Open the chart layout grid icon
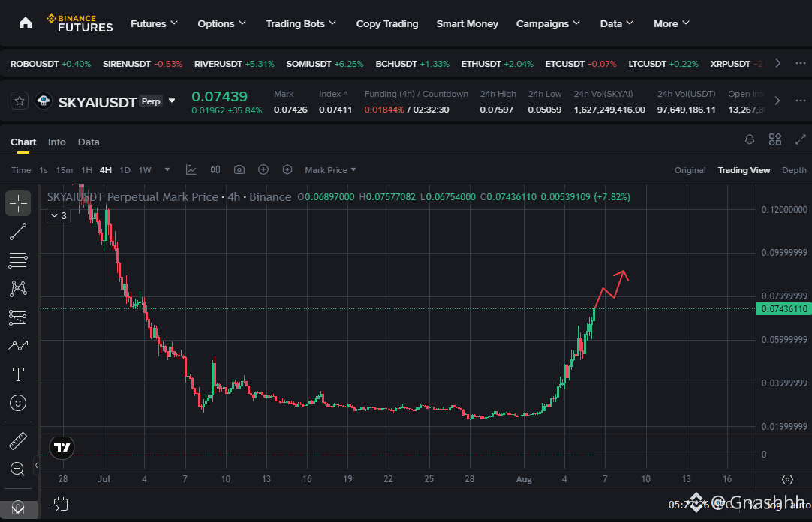 pyautogui.click(x=775, y=139)
